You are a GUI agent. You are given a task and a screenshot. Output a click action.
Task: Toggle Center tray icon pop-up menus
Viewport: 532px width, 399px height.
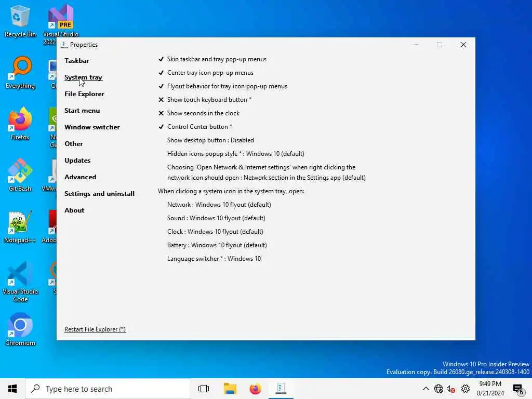[x=206, y=73]
